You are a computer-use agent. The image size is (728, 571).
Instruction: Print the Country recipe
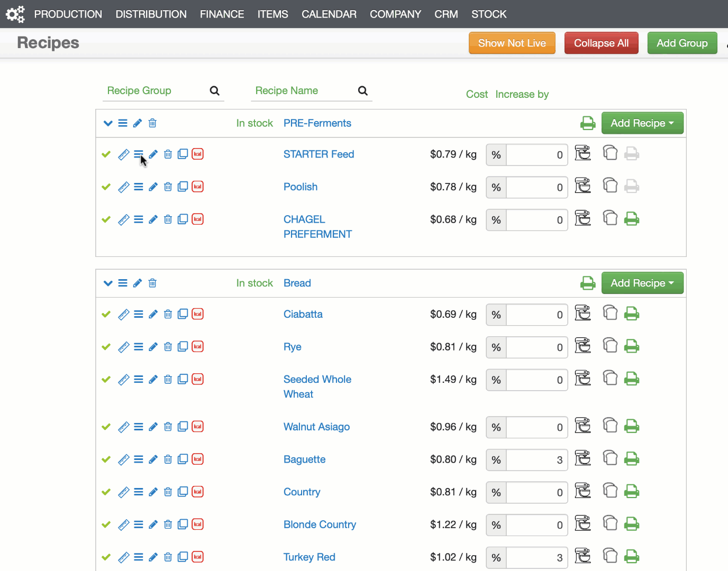click(x=632, y=492)
